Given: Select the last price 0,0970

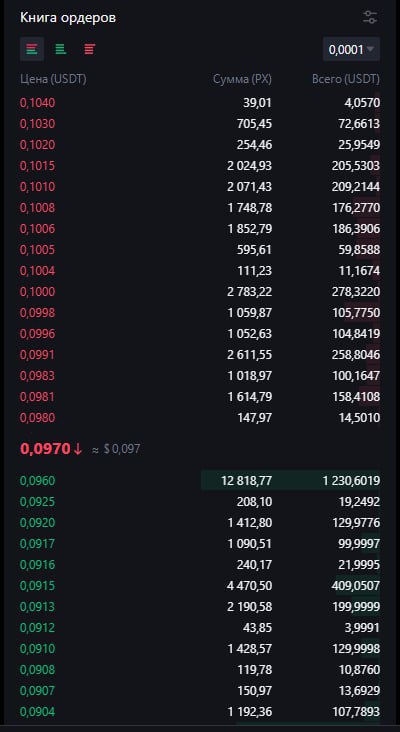Looking at the screenshot, I should [45, 449].
